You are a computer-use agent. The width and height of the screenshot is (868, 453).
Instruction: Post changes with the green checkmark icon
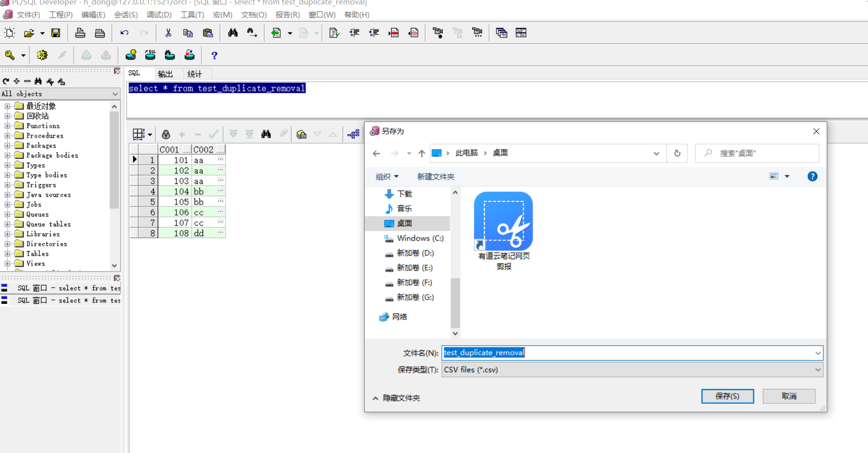pyautogui.click(x=214, y=134)
